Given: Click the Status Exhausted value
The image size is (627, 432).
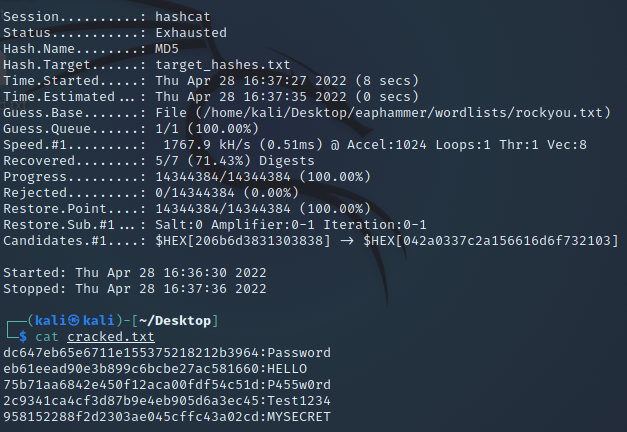Looking at the screenshot, I should [191, 33].
